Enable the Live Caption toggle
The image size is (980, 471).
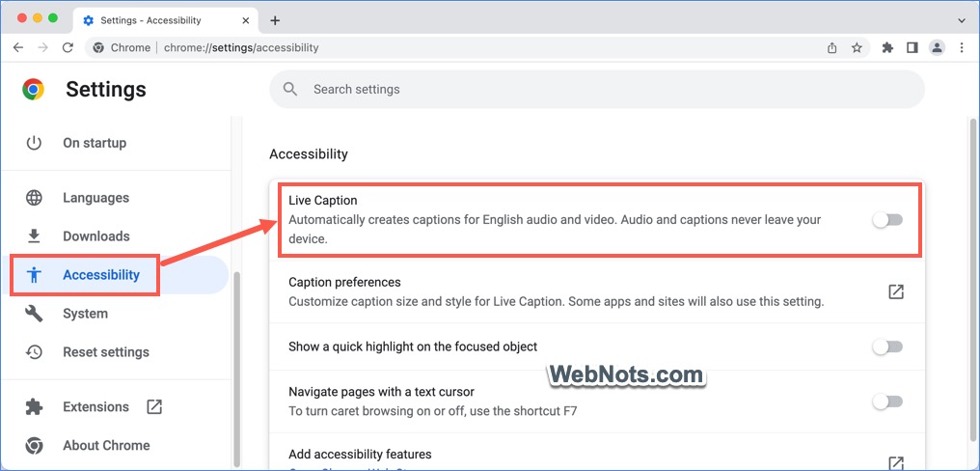(886, 220)
